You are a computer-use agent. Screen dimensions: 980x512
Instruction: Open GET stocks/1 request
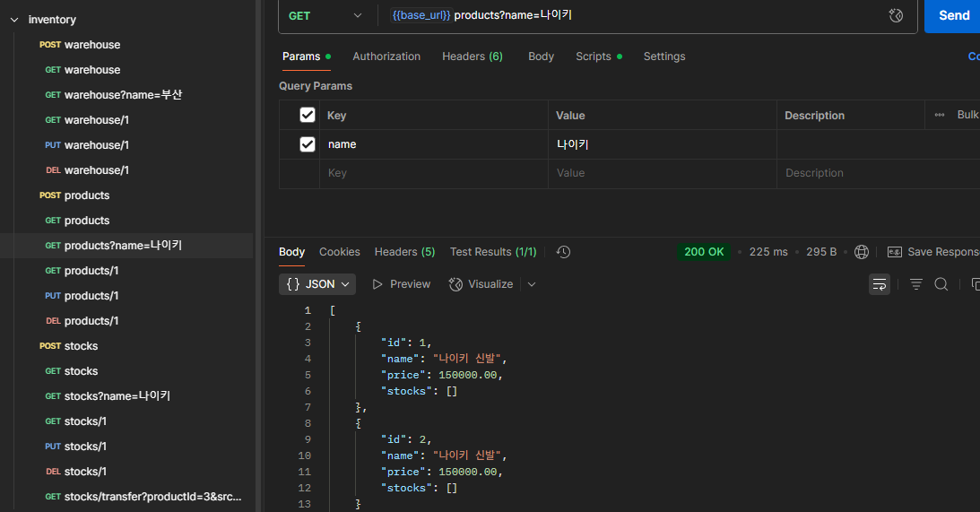click(x=75, y=421)
